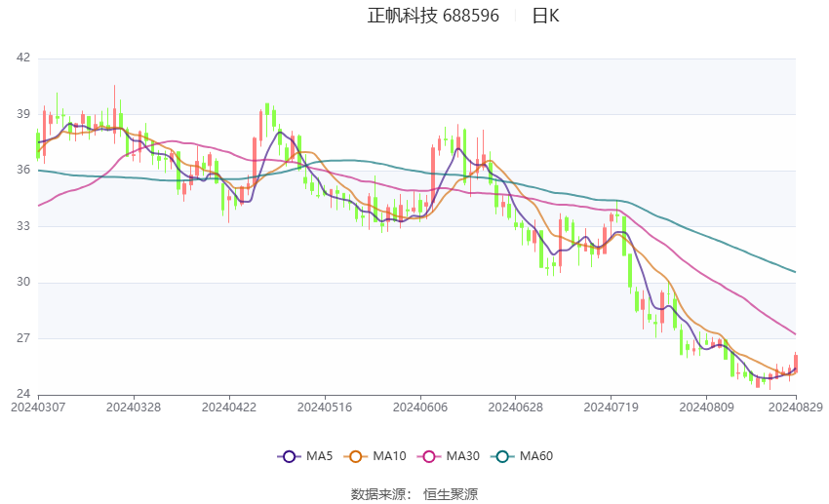Click the orange MA10 legend marker circle
The image size is (829, 504).
coord(355,456)
